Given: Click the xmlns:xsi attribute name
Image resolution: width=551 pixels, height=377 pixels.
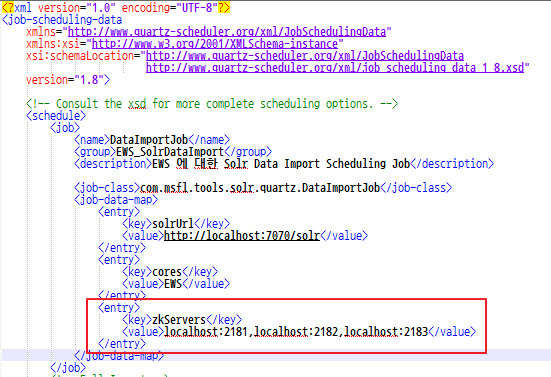Looking at the screenshot, I should point(53,44).
